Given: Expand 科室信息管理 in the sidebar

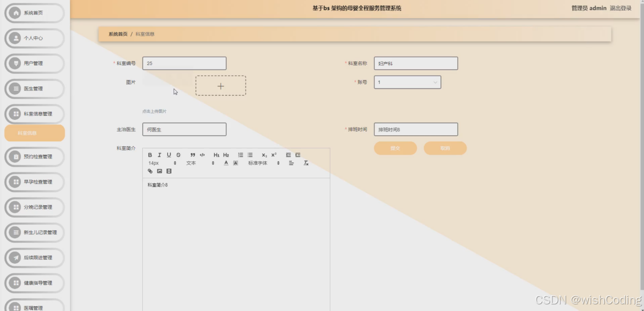Looking at the screenshot, I should pos(35,114).
